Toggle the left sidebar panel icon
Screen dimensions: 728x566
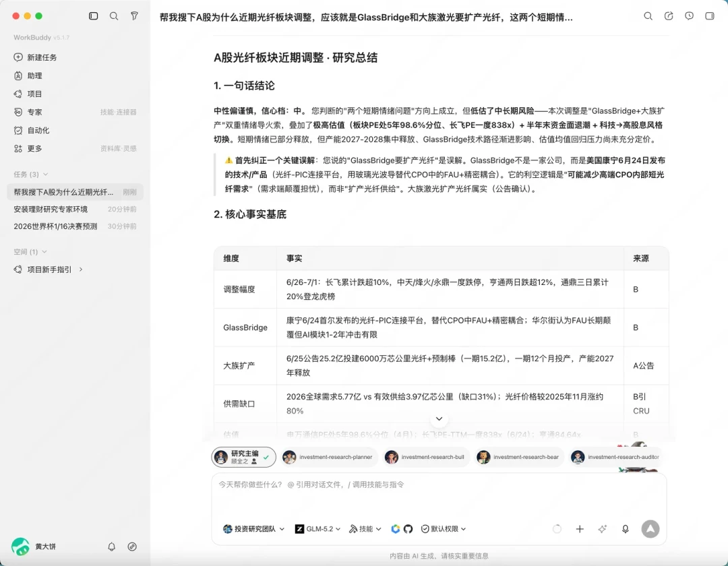point(93,15)
